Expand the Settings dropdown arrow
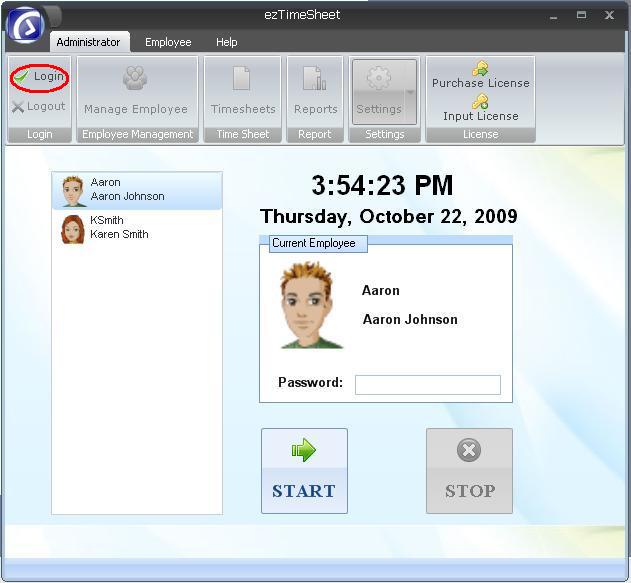Screen dimensions: 631x583 (x=410, y=92)
